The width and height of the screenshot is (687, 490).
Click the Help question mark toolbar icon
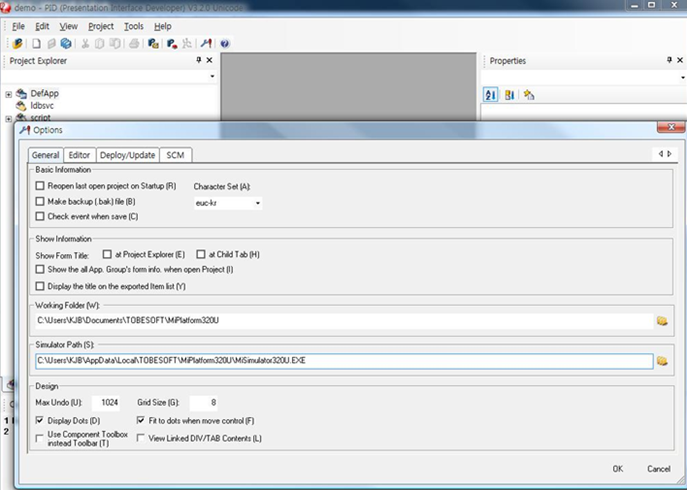[224, 44]
